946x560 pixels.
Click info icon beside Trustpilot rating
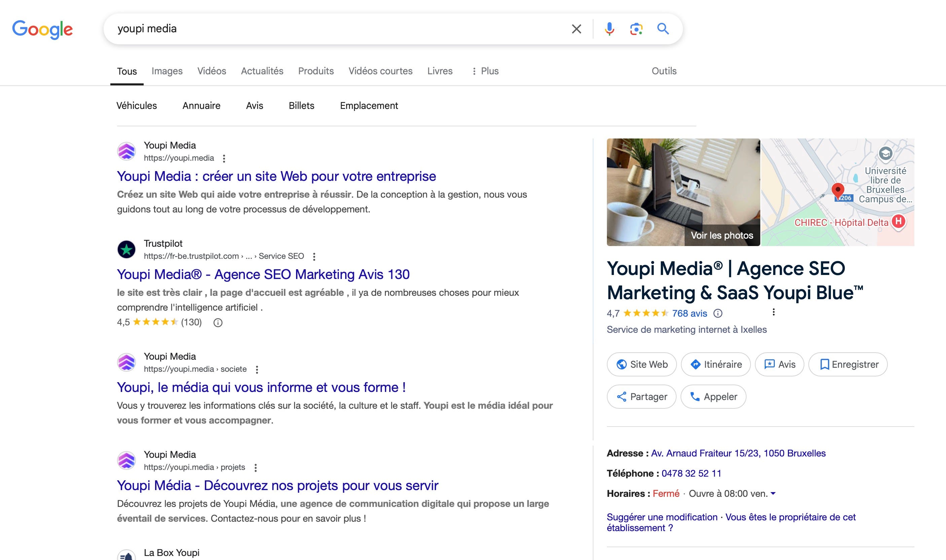coord(218,322)
